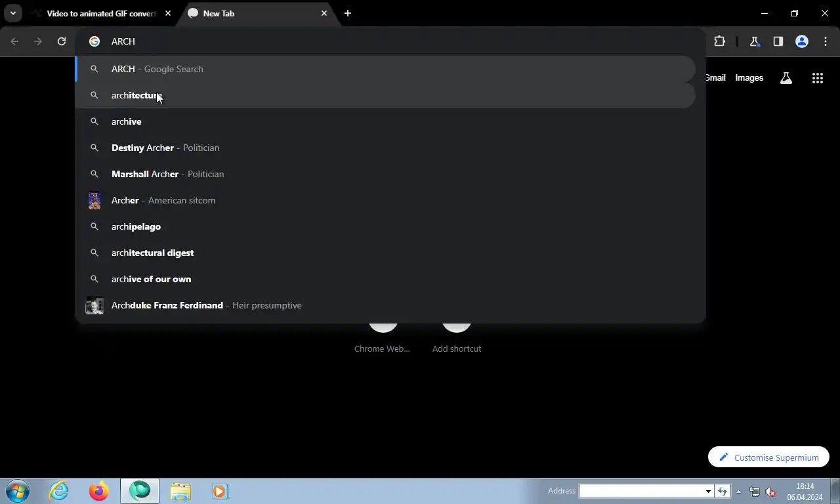Toggle the side panel icon
This screenshot has width=840, height=504.
point(778,41)
